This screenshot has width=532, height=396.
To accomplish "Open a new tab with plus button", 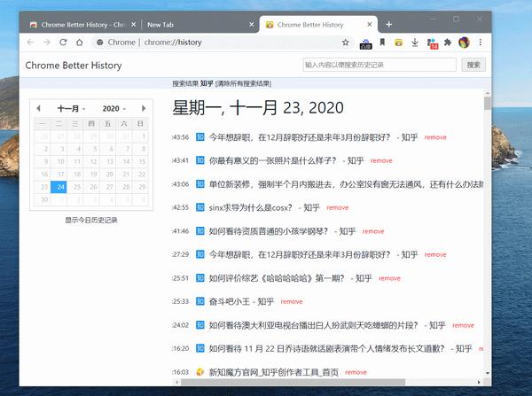I will click(389, 25).
